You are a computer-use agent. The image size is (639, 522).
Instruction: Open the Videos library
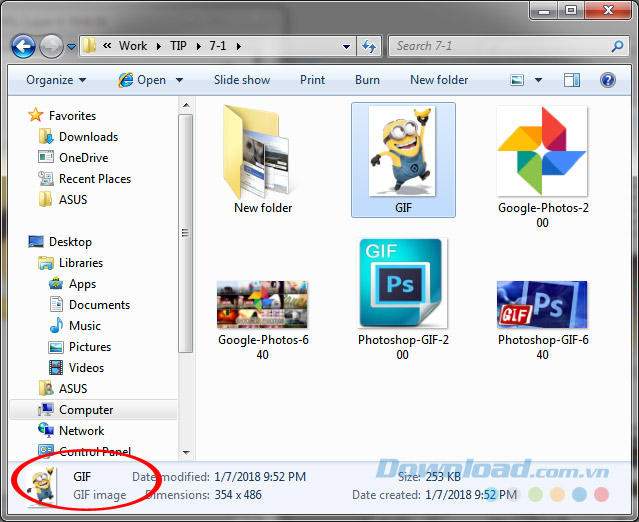click(x=86, y=368)
